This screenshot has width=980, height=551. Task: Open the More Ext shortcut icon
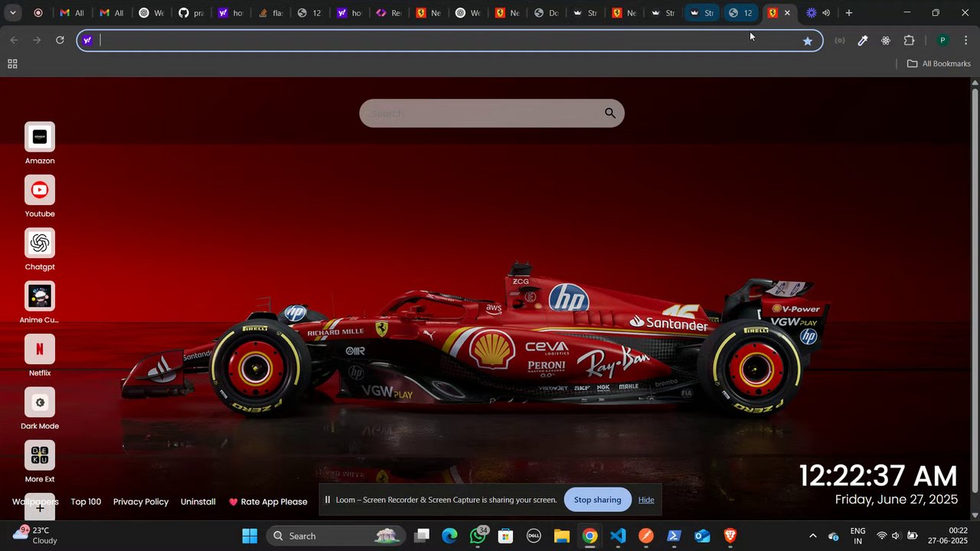pyautogui.click(x=40, y=455)
